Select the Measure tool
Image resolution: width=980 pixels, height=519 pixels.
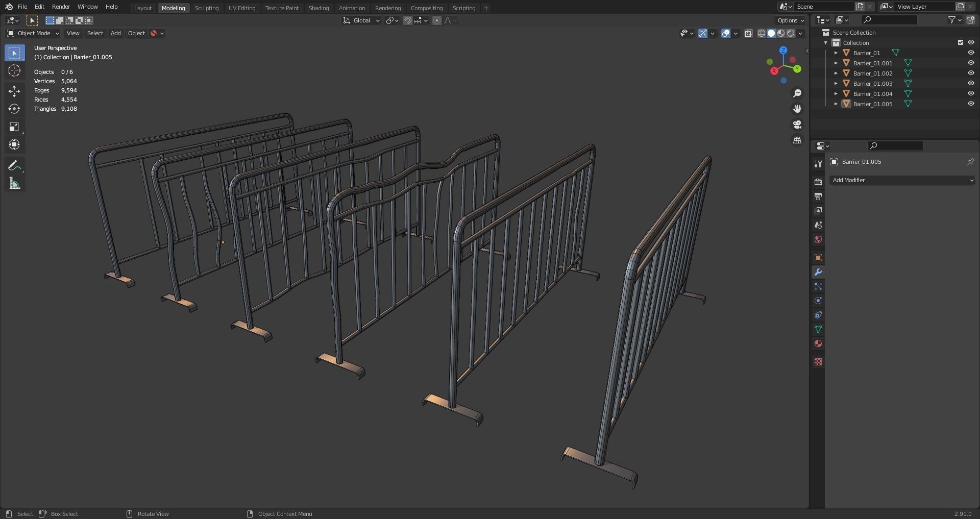point(14,183)
